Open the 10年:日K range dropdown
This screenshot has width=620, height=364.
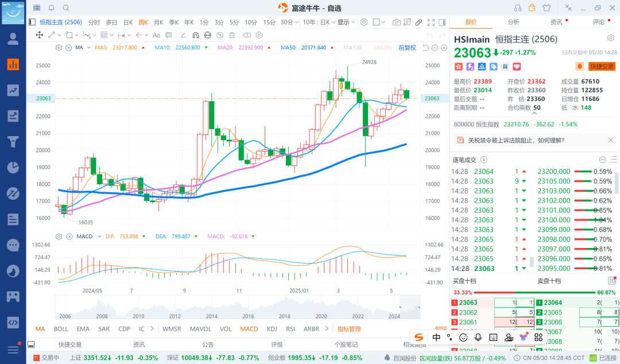[x=319, y=22]
